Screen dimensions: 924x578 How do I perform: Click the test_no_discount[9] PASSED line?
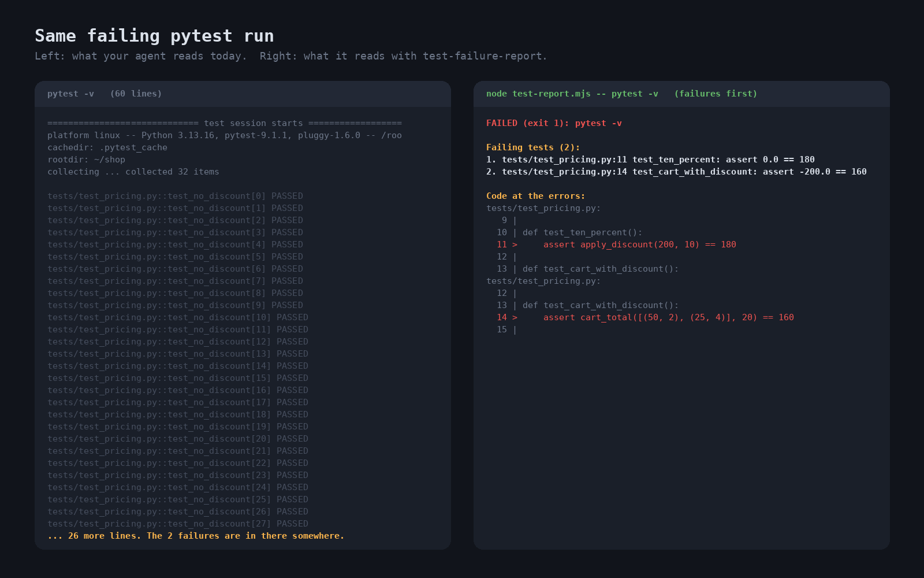point(175,305)
